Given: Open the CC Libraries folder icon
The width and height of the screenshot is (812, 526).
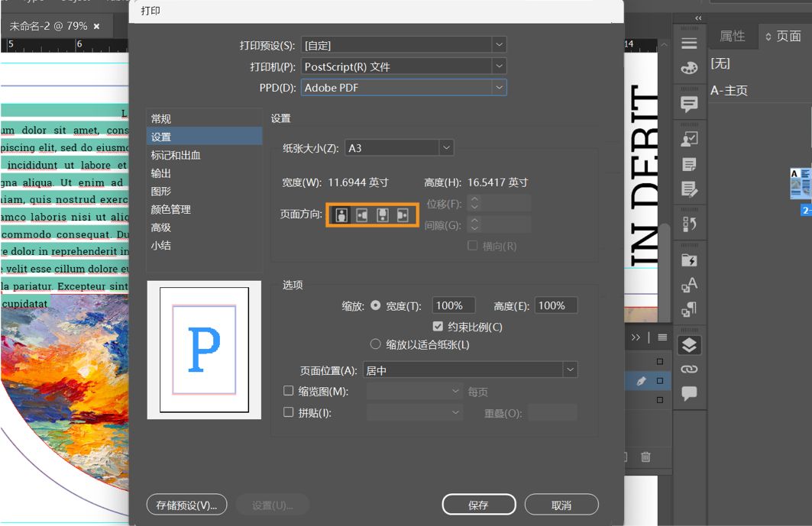Looking at the screenshot, I should click(689, 260).
